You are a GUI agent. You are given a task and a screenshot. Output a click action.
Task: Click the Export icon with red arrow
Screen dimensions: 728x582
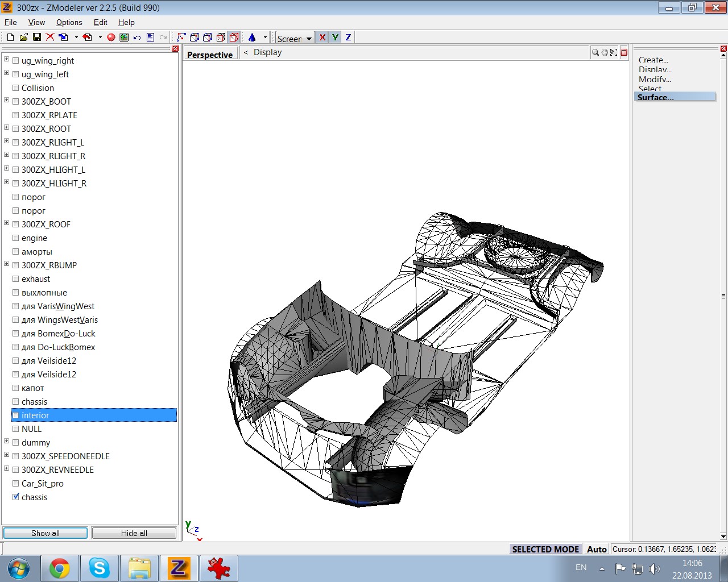87,38
